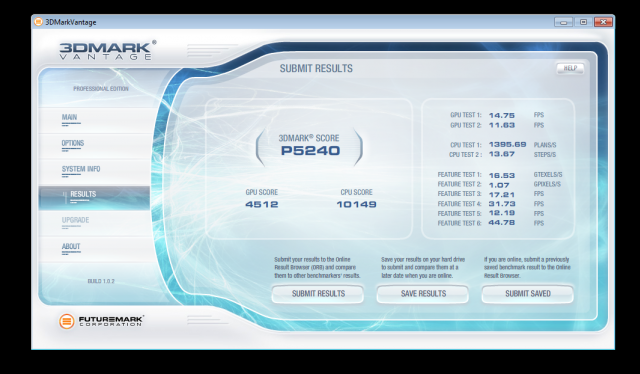
Task: Click the Submit Results button
Action: [x=318, y=294]
